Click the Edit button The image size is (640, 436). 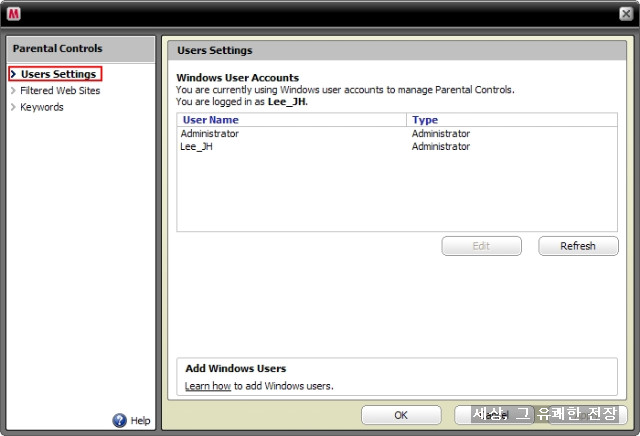point(481,246)
